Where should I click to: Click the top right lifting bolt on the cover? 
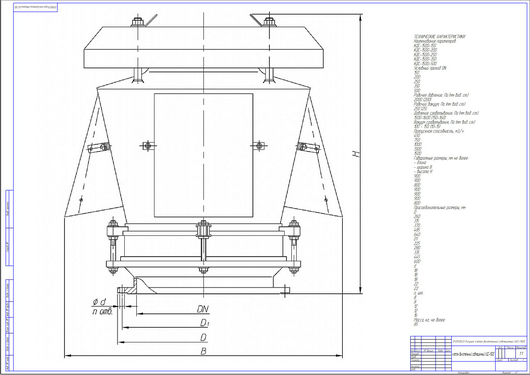coord(269,22)
